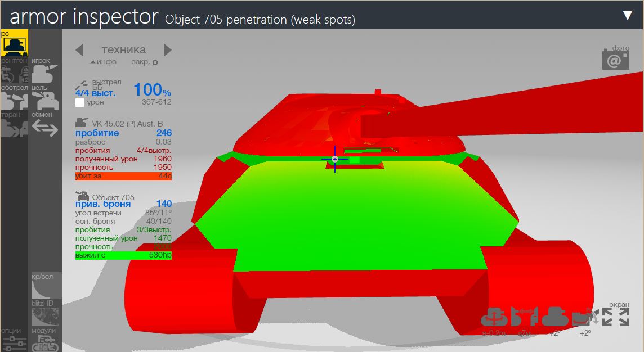Click the 100% penetration chance value
The image size is (644, 352).
(x=152, y=90)
